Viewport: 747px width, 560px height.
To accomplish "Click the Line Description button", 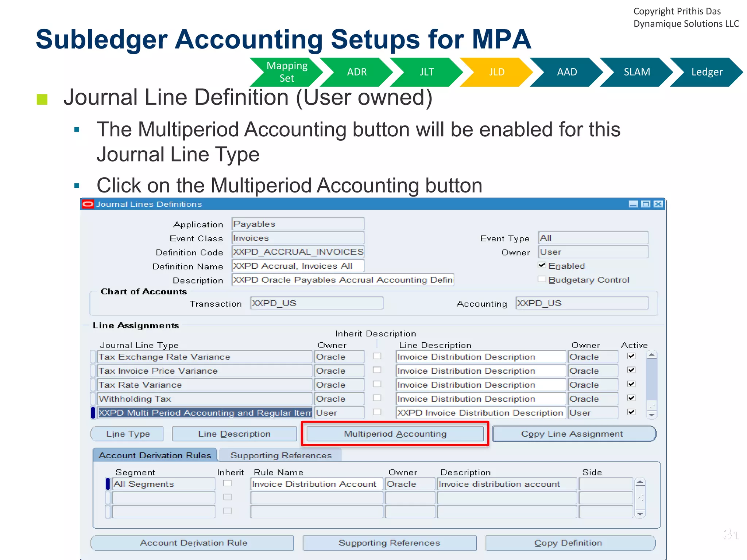I will (234, 433).
